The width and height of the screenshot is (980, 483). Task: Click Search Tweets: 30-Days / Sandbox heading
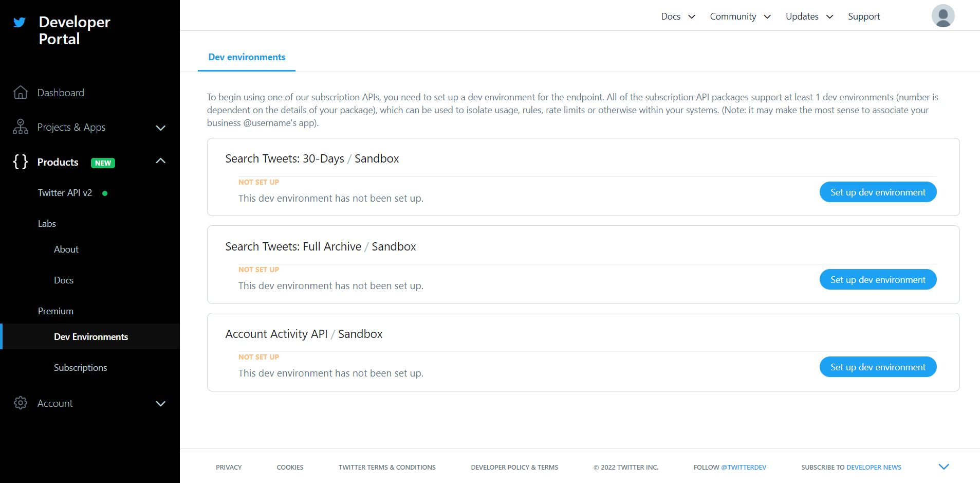tap(312, 158)
